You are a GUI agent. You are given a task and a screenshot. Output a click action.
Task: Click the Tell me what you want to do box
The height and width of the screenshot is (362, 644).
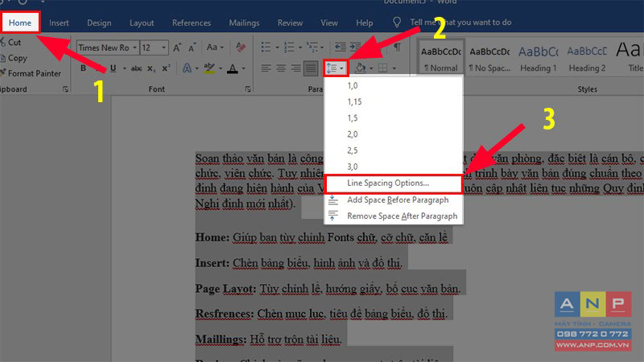[460, 23]
